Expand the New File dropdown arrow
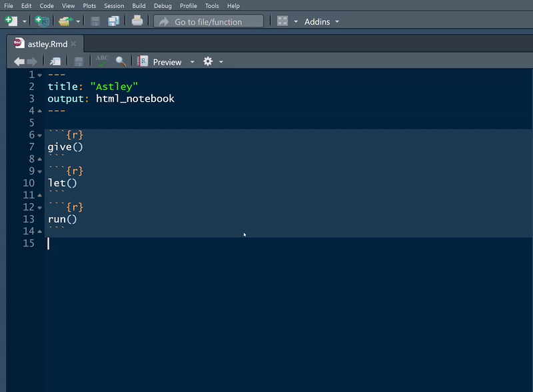 (25, 22)
